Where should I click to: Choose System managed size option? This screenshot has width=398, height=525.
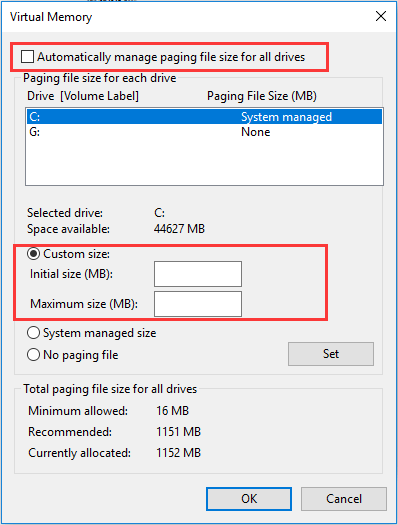pos(33,333)
